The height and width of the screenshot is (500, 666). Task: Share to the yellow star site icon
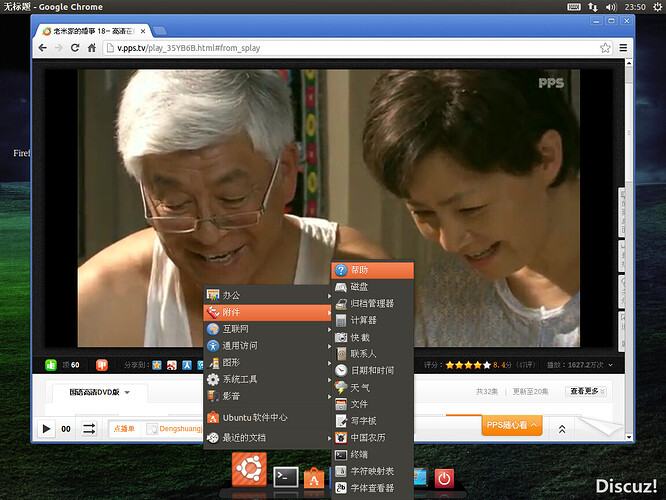tap(157, 365)
